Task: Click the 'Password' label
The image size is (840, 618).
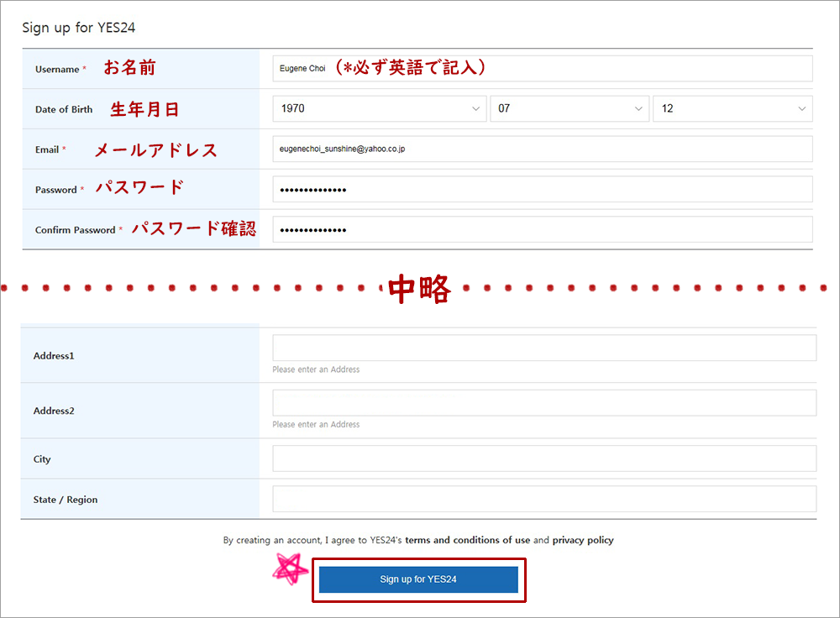Action: point(55,190)
